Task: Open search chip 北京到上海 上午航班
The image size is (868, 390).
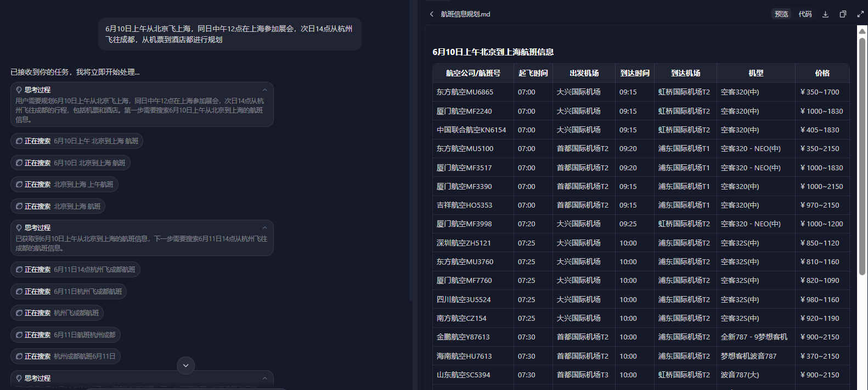Action: (x=64, y=185)
